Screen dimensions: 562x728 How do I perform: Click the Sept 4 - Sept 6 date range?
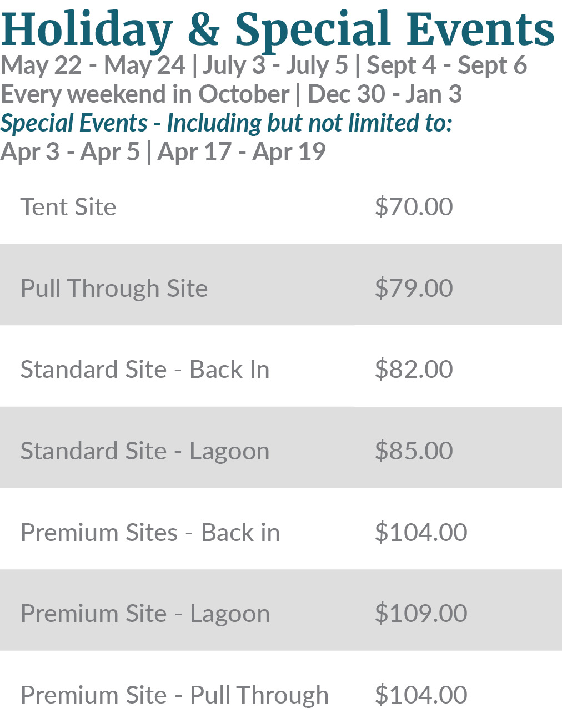[446, 65]
